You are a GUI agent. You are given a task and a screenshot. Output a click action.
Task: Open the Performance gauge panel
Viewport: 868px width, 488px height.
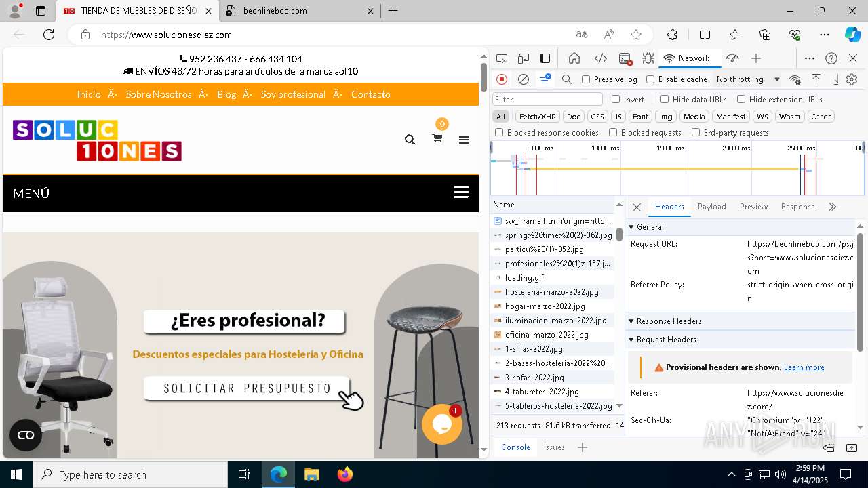point(732,58)
